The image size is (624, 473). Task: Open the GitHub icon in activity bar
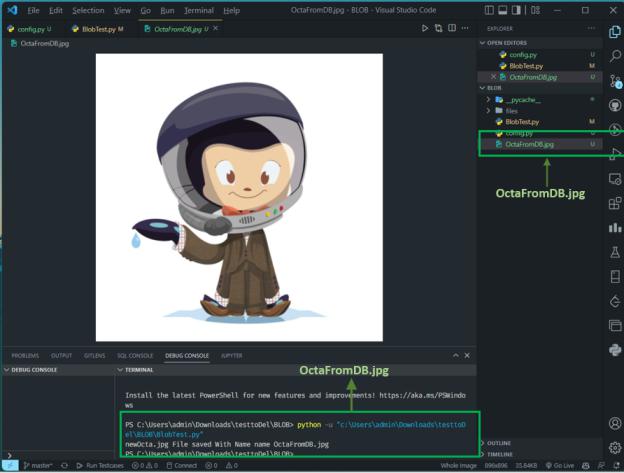[615, 105]
